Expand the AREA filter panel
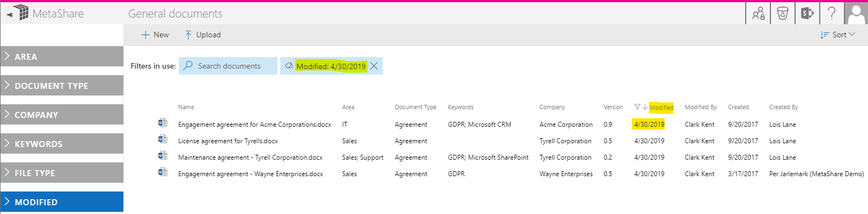Viewport: 868px width, 214px height. coord(62,57)
